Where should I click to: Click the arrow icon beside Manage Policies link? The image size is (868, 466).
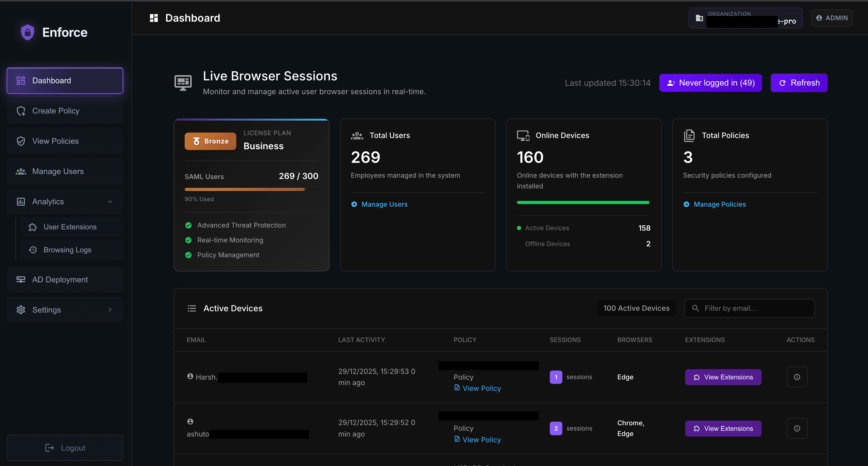686,204
